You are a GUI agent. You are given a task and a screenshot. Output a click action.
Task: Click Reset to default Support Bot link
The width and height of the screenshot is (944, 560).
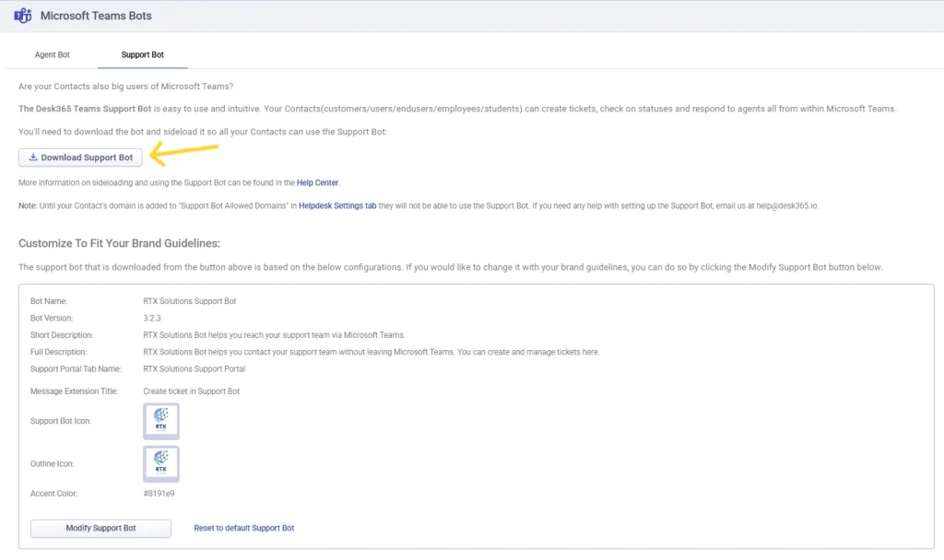point(243,528)
